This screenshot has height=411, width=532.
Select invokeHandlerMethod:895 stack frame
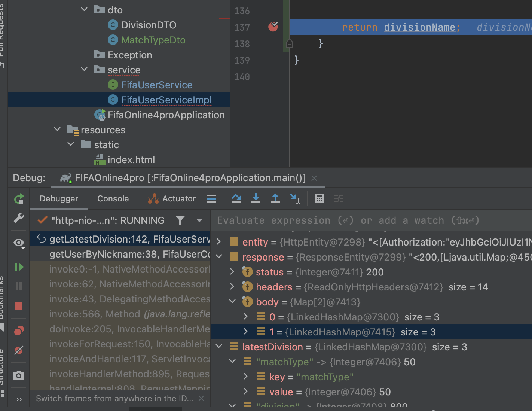click(x=120, y=374)
